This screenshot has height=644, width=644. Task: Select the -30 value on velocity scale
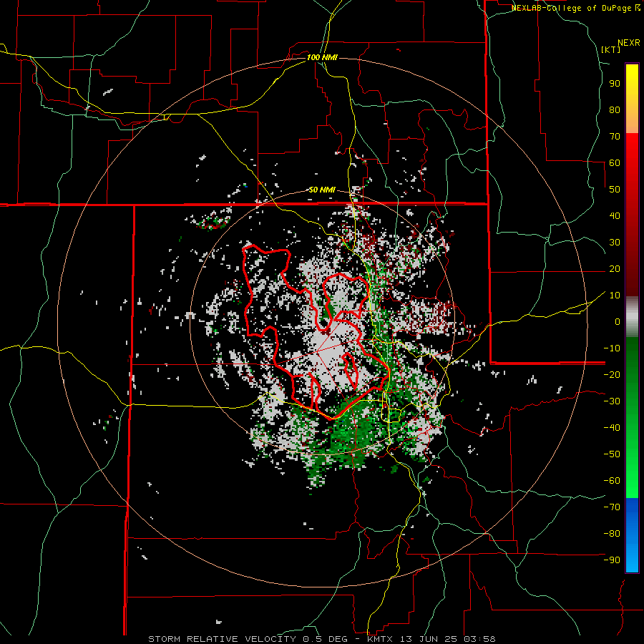click(612, 401)
